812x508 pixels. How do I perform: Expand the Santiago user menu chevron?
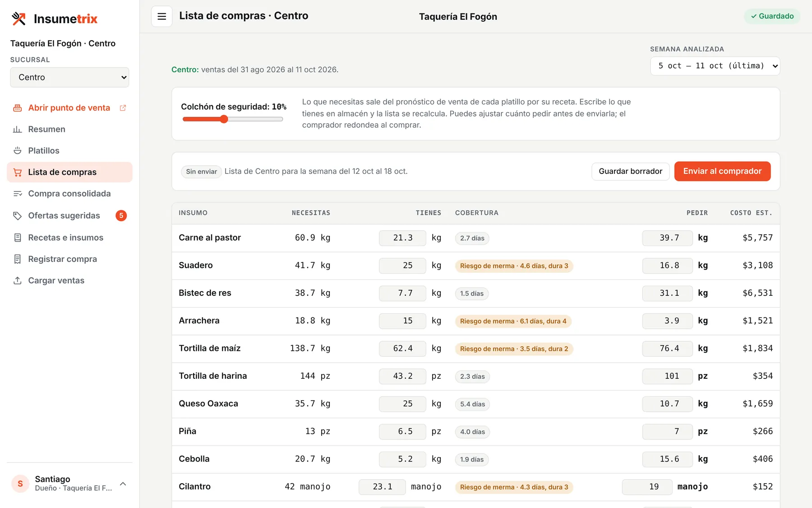click(x=123, y=484)
